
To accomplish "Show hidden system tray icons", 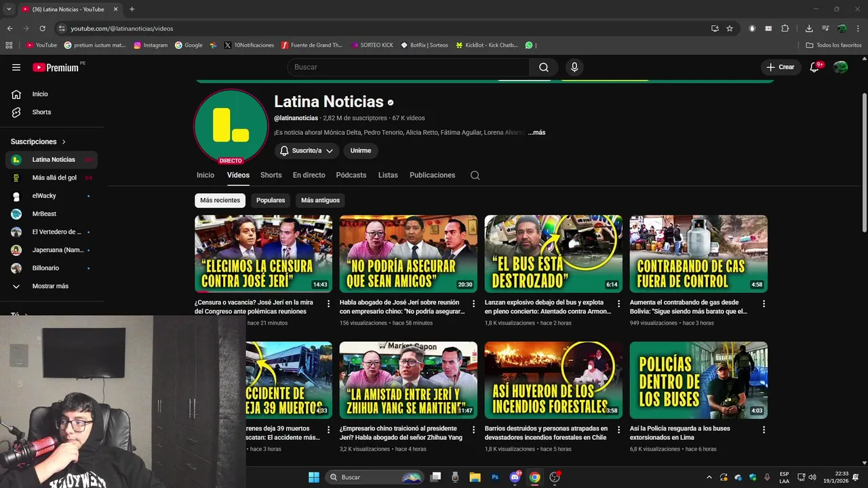I will click(709, 477).
